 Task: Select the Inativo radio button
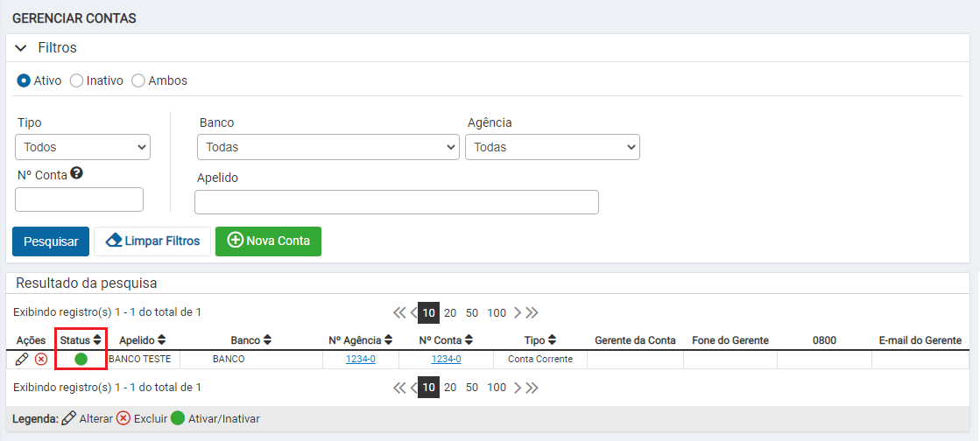click(x=76, y=80)
